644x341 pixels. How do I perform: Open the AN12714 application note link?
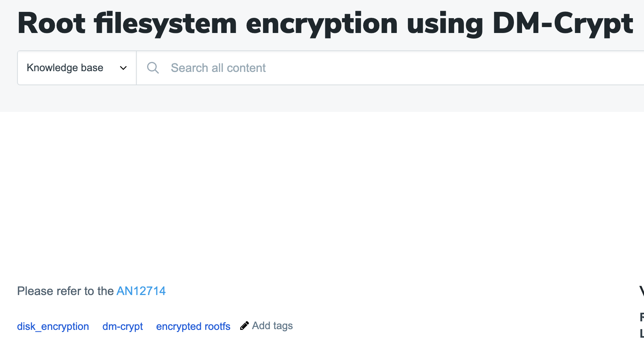tap(141, 291)
